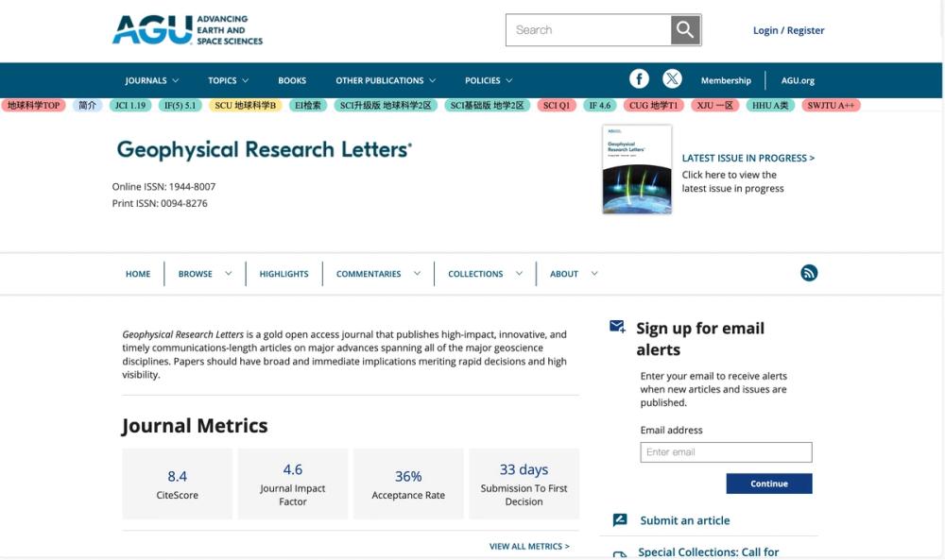Open the BROWSE menu item
This screenshot has height=560, width=945.
pyautogui.click(x=196, y=273)
